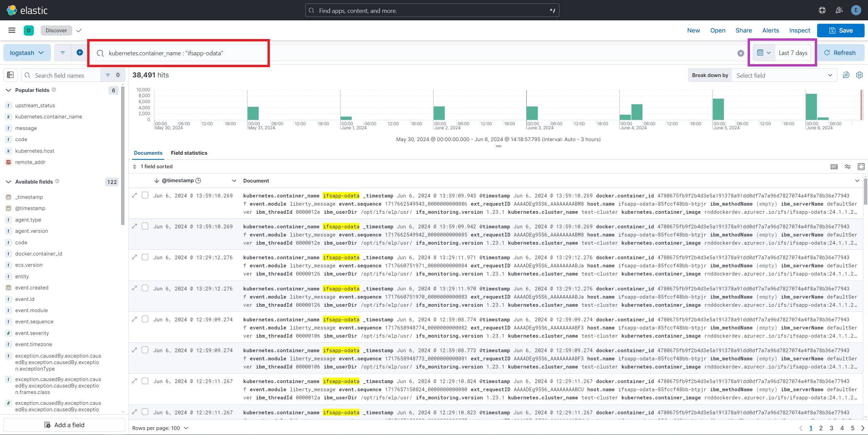Open the help life-ring icon
868x435 pixels.
pyautogui.click(x=822, y=10)
